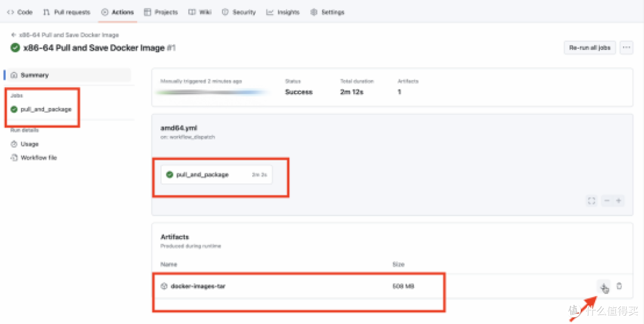Open the three-dot more options menu

pos(626,48)
